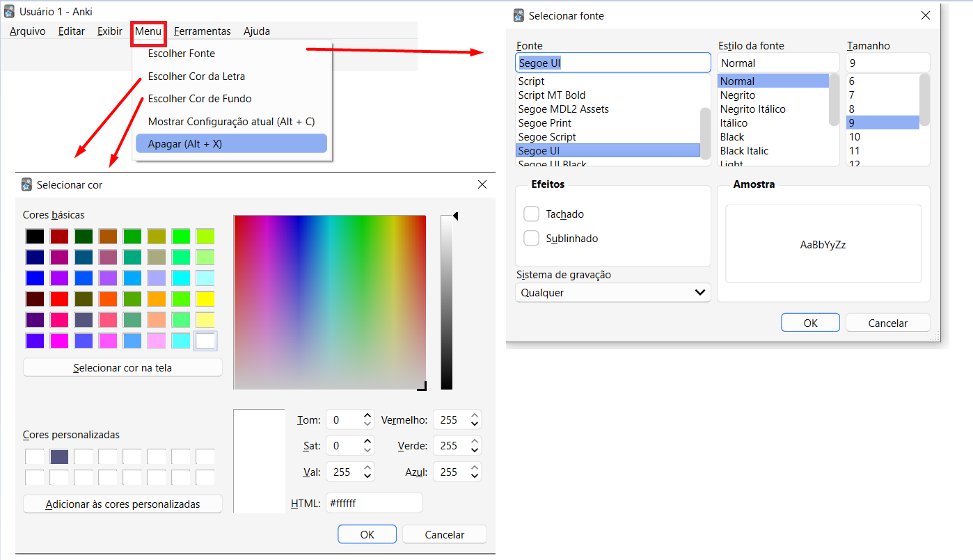Image resolution: width=973 pixels, height=560 pixels.
Task: Decrease the Tom value with down arrow
Action: click(367, 424)
